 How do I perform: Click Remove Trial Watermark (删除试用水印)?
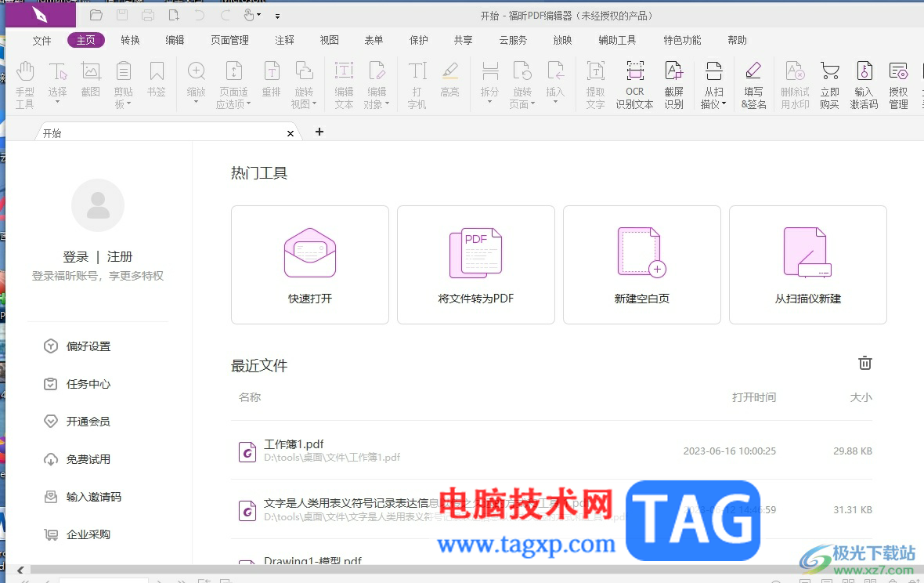(795, 85)
